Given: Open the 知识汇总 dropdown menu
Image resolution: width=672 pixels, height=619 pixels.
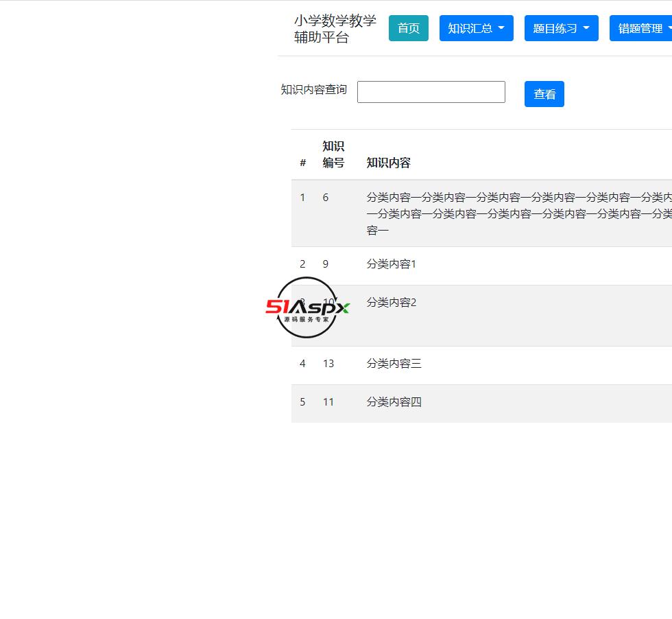Looking at the screenshot, I should [476, 28].
